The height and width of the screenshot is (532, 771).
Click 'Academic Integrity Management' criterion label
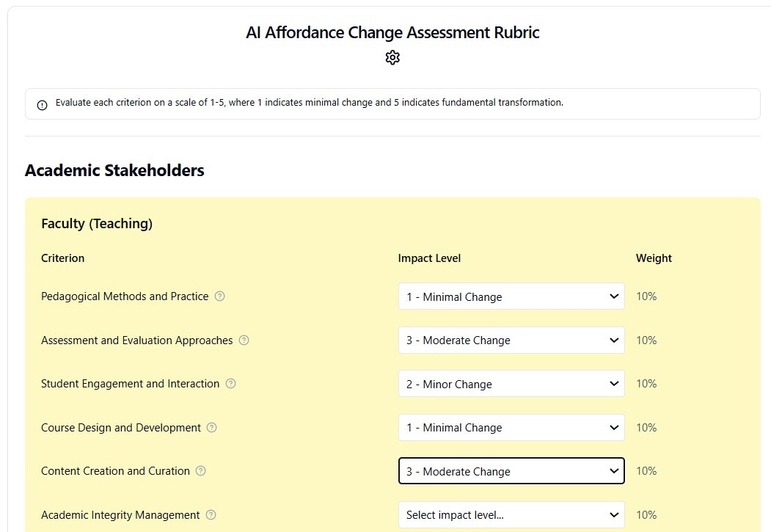coord(120,515)
